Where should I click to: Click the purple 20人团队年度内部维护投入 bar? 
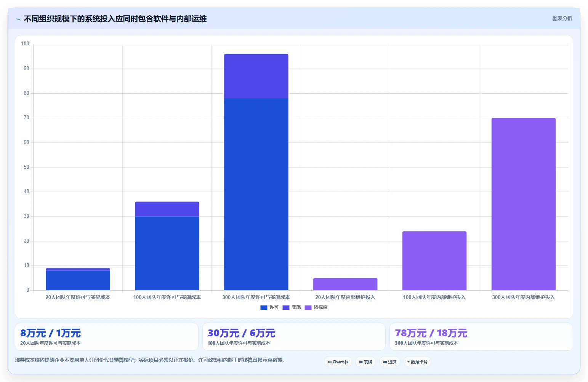(345, 284)
